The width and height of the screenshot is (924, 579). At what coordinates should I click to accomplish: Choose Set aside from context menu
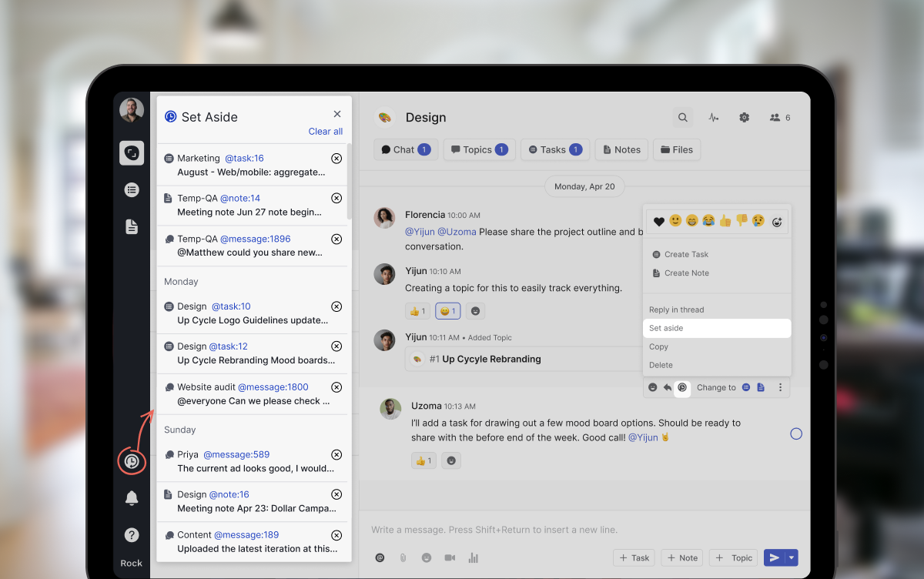[x=716, y=328]
